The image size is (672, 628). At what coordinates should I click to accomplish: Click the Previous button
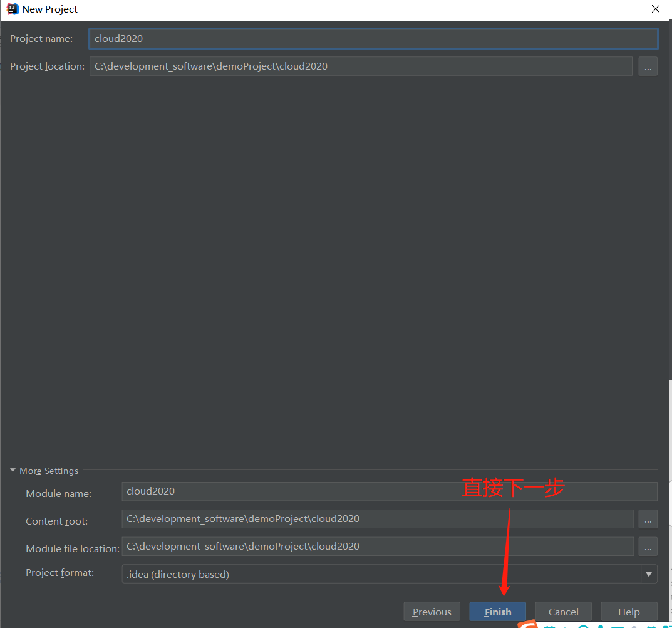click(x=432, y=612)
